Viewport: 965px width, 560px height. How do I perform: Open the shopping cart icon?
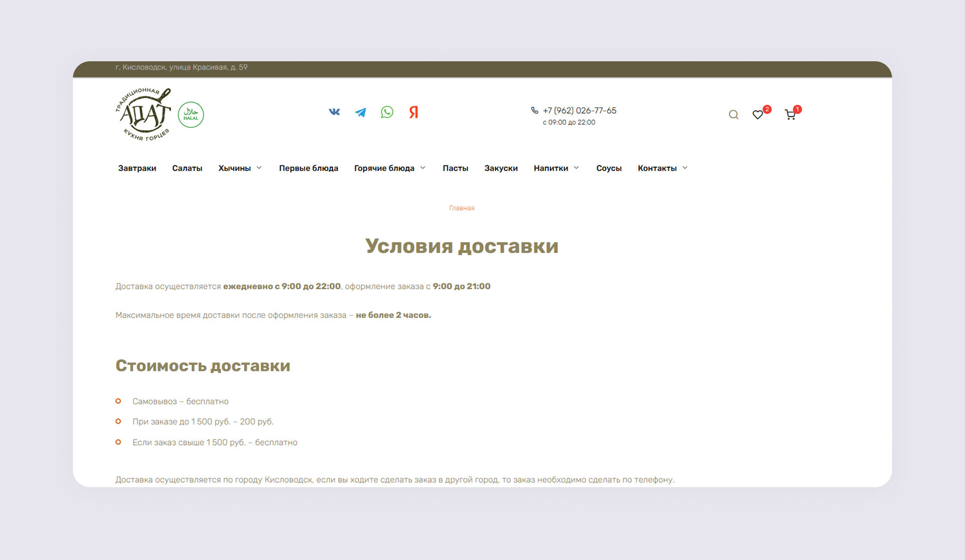click(x=790, y=115)
